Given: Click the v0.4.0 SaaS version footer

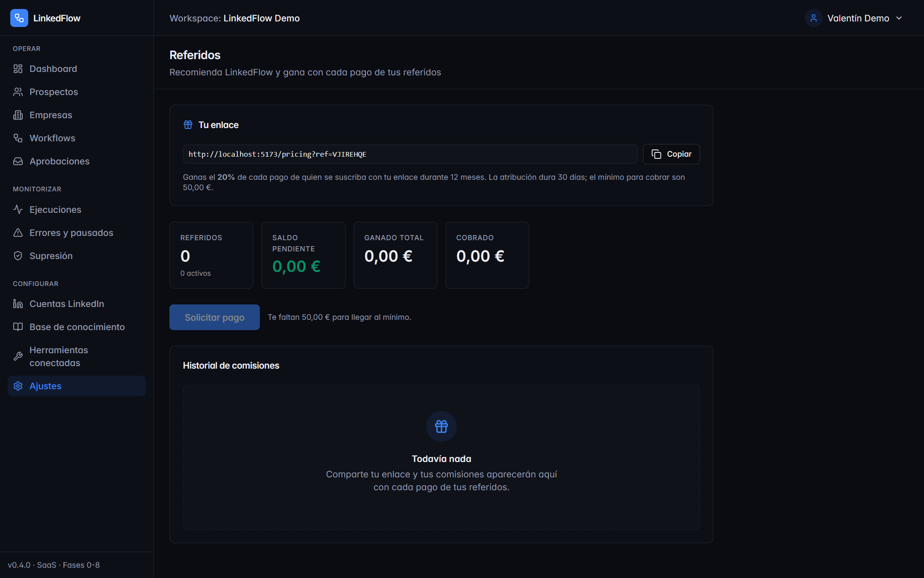Looking at the screenshot, I should tap(54, 565).
